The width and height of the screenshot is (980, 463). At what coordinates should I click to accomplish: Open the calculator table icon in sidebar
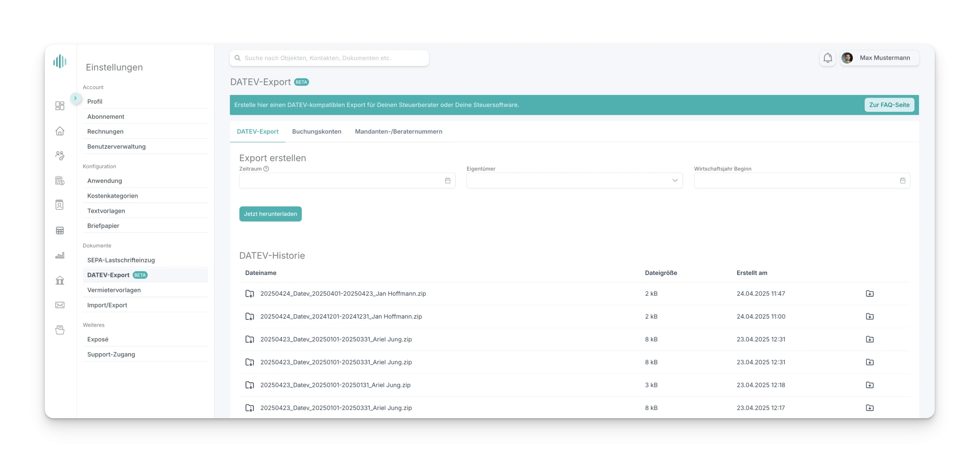[60, 231]
